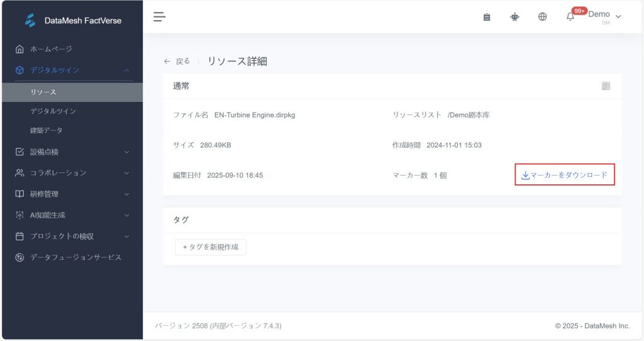Expand the コラボレーション sidebar menu

[x=72, y=173]
